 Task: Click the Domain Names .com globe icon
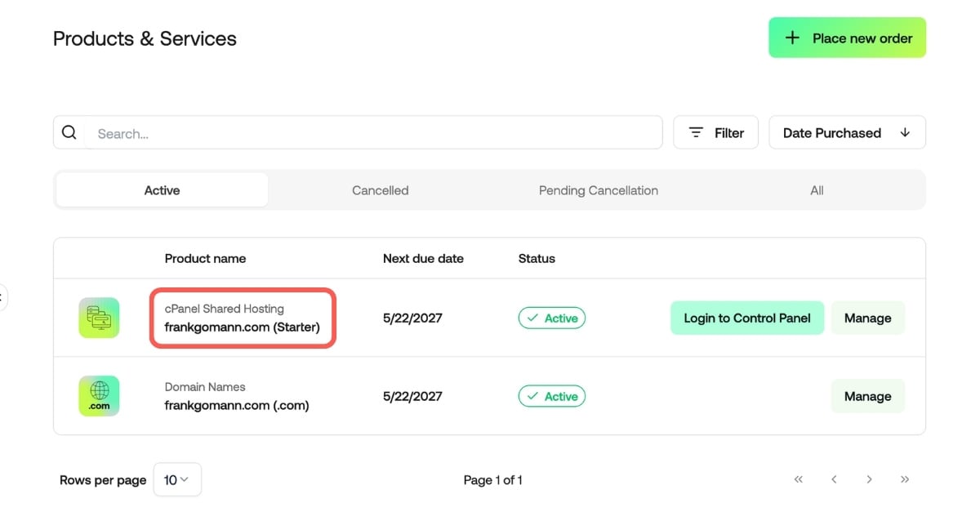pyautogui.click(x=99, y=396)
